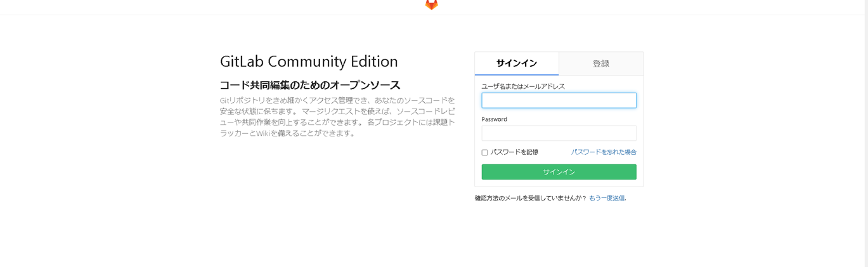Focus the ユーザ名またはメールアドレス input field

pos(558,100)
